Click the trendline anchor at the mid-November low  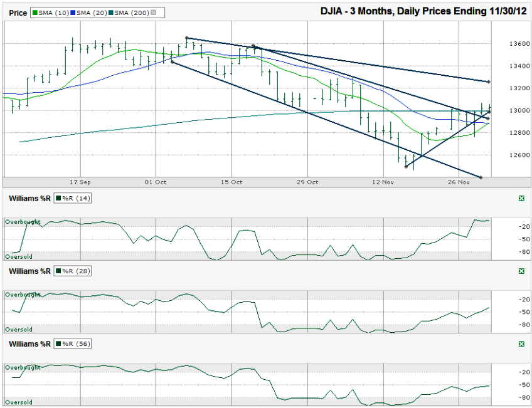pyautogui.click(x=406, y=167)
